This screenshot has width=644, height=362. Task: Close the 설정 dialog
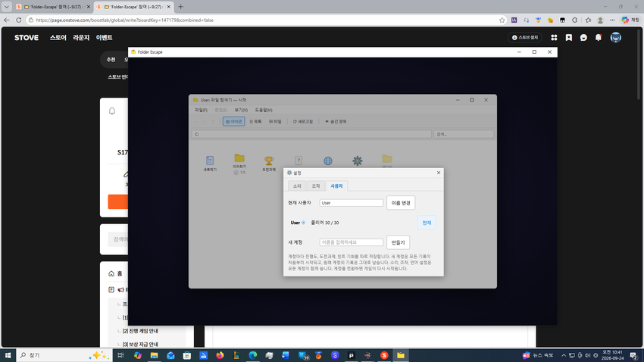tap(438, 173)
